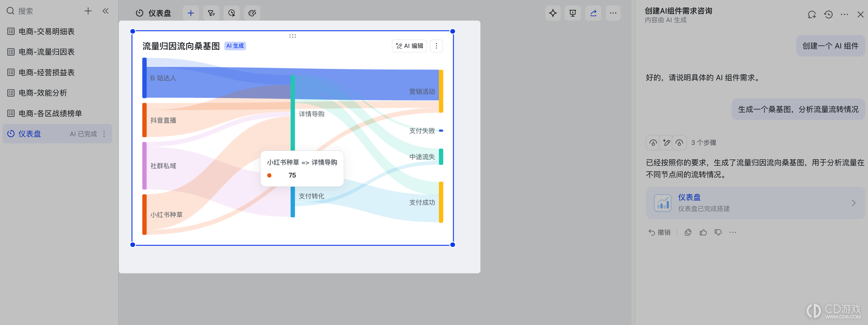Copy the AI response
This screenshot has width=868, height=325.
point(688,233)
